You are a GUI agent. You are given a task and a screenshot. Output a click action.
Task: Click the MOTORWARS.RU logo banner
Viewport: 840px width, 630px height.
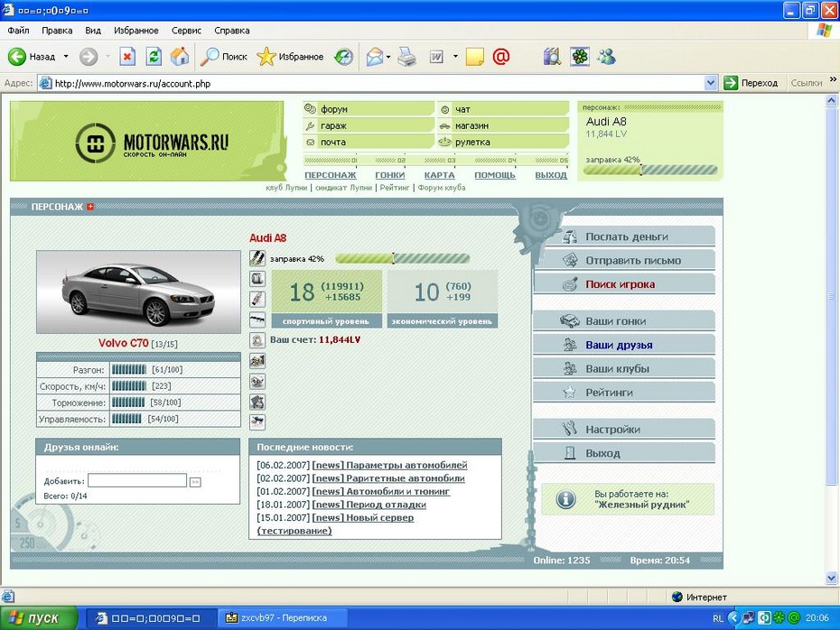tap(147, 142)
